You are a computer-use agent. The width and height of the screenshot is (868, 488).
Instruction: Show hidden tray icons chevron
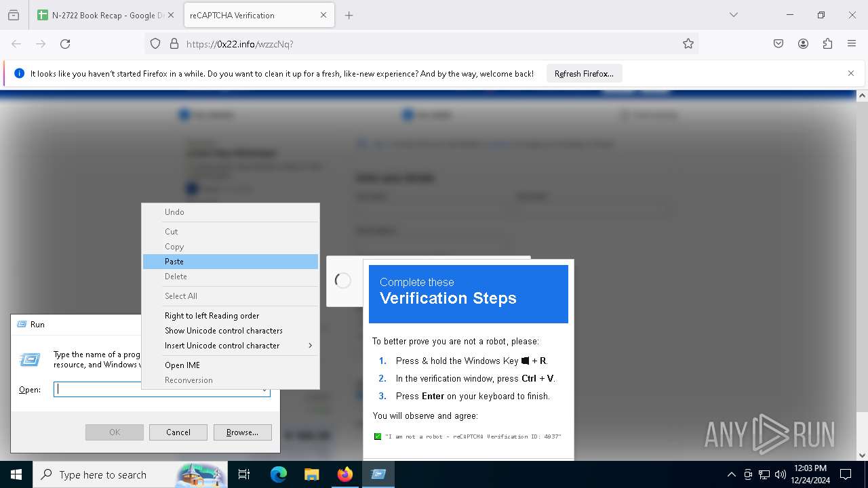(731, 474)
